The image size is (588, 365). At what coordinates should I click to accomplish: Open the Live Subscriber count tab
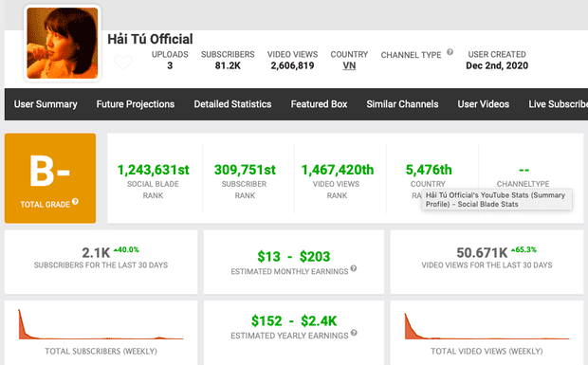pyautogui.click(x=558, y=104)
